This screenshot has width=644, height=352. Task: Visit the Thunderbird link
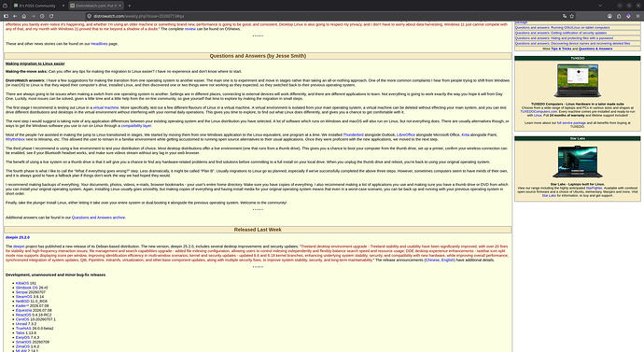[353, 134]
